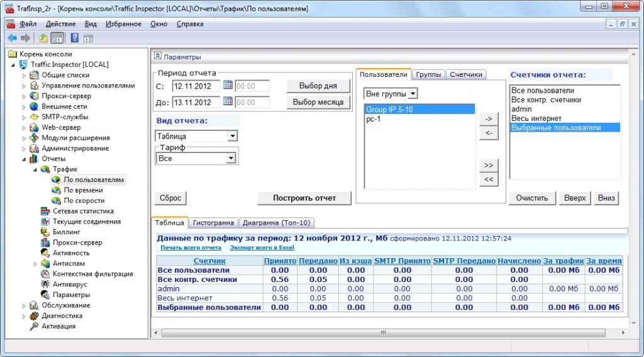Click the Сброс button
The image size is (644, 357).
coord(170,198)
